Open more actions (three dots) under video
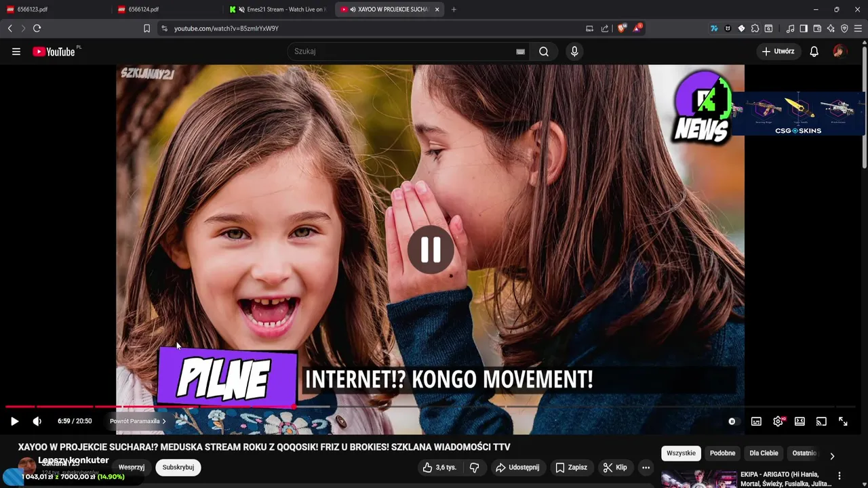Viewport: 868px width, 488px height. [646, 468]
